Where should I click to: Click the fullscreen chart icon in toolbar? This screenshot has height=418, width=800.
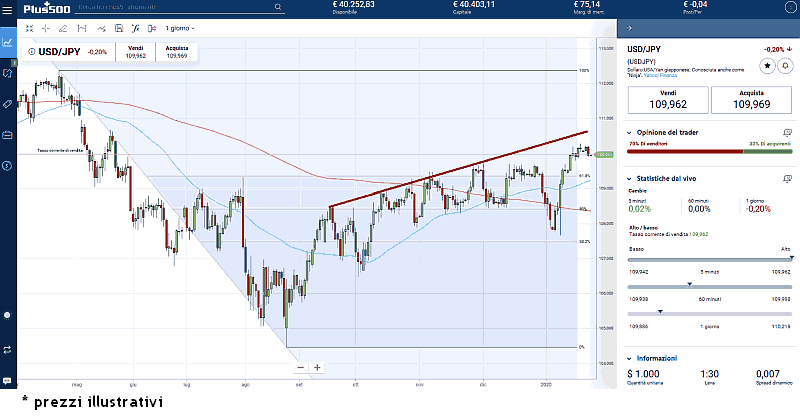click(30, 28)
